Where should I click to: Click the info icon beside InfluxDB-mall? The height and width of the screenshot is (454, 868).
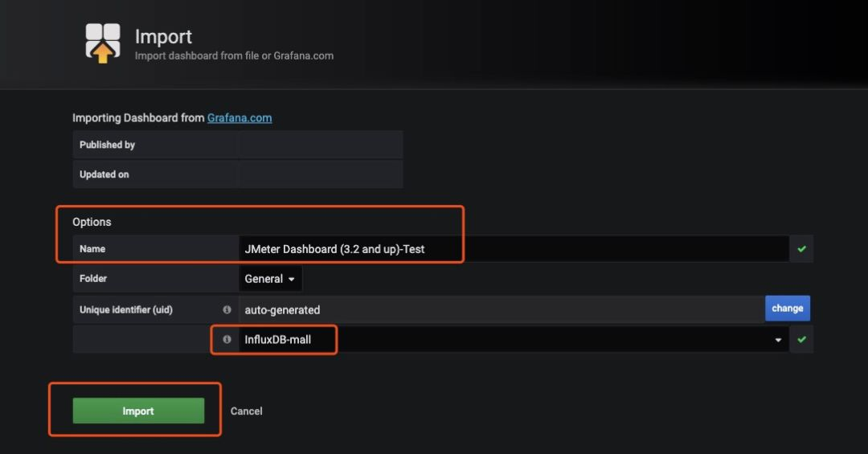pos(227,339)
